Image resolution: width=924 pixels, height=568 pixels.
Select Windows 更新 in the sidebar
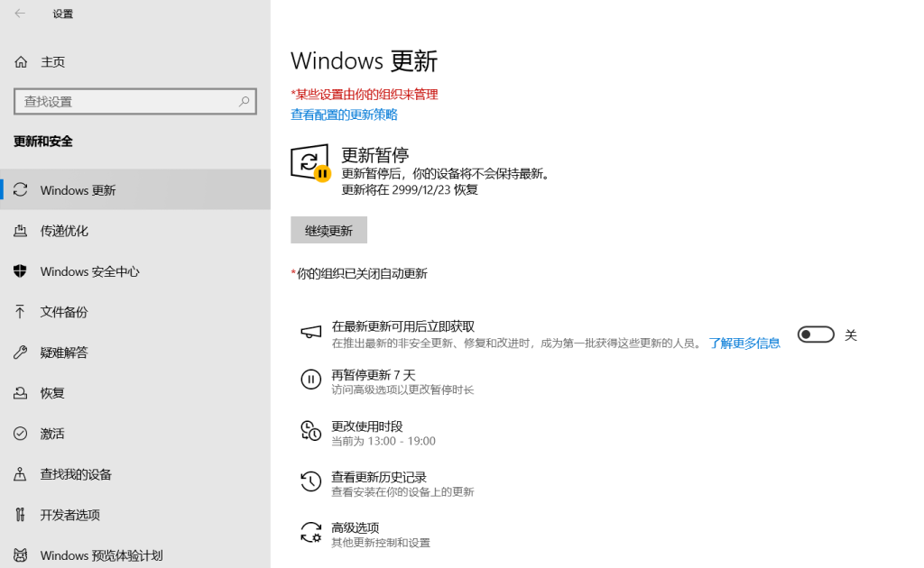[135, 189]
